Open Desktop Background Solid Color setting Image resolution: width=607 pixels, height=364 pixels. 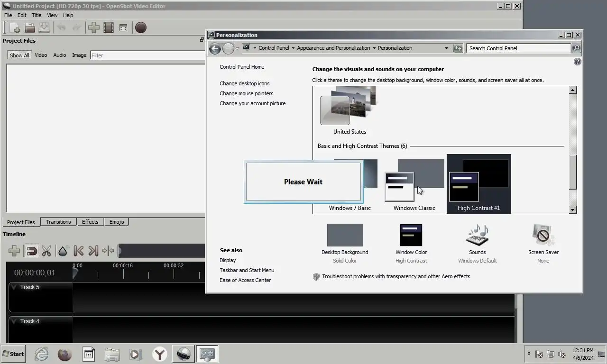click(x=345, y=243)
